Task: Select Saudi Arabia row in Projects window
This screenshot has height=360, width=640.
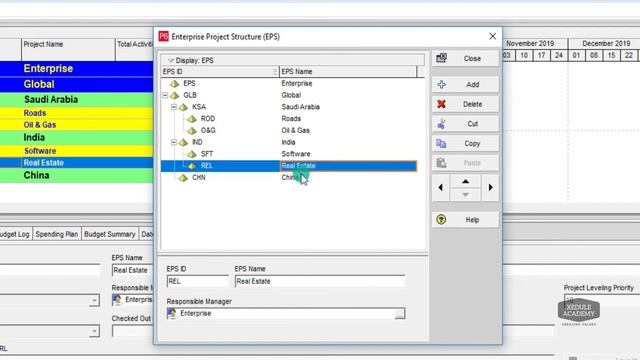Action: click(x=76, y=100)
